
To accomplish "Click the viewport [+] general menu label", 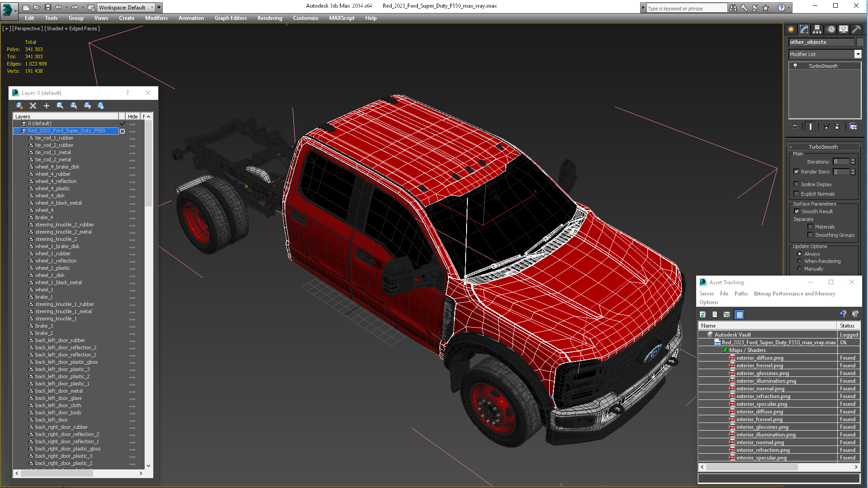I will click(x=6, y=28).
